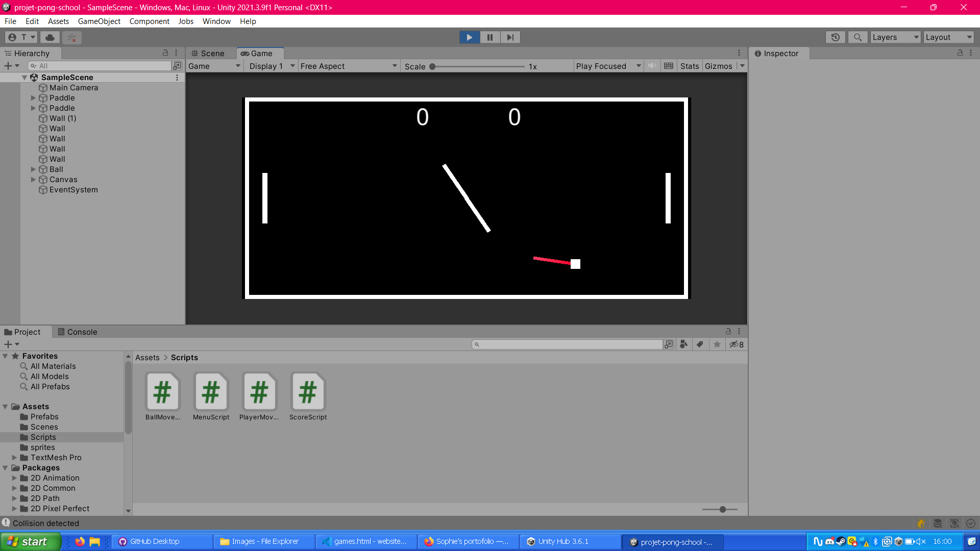Toggle hidden packages visibility count

[736, 344]
